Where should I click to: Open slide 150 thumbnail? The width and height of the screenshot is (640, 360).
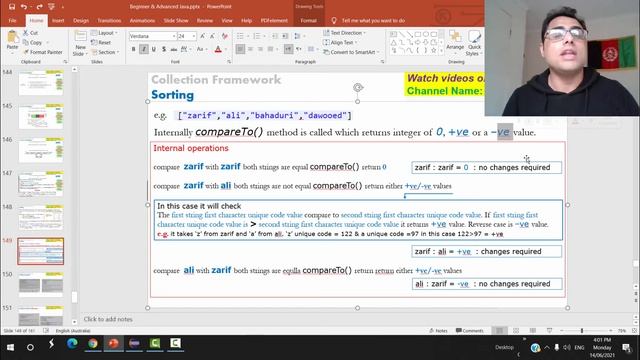point(41,284)
